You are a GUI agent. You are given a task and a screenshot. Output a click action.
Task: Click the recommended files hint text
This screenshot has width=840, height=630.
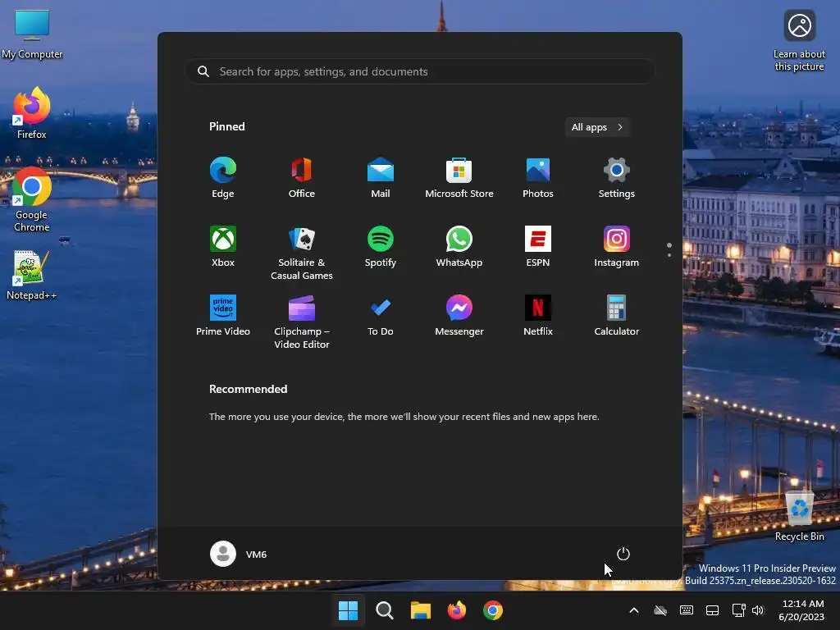404,416
